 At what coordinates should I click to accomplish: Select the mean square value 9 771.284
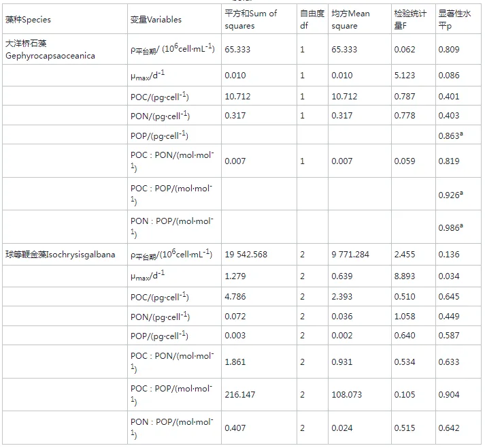350,255
